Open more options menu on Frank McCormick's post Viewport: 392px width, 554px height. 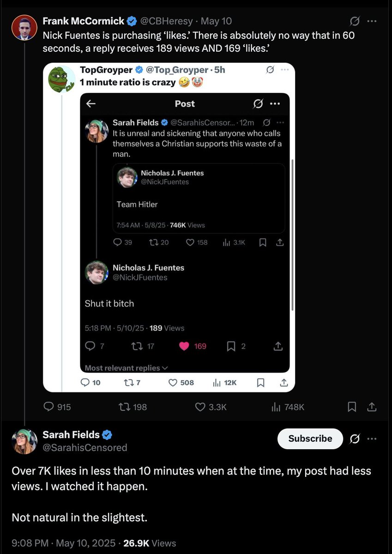pyautogui.click(x=372, y=21)
